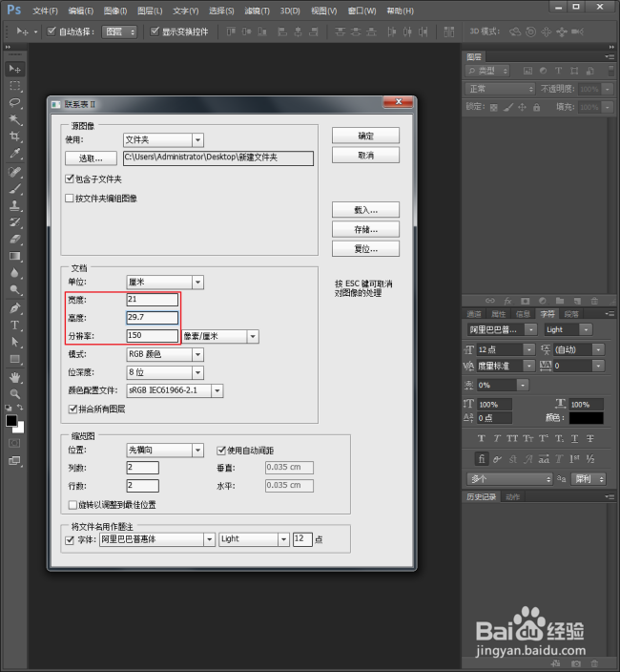Viewport: 620px width, 672px height.
Task: Open the 滤镜(T) menu
Action: (257, 10)
